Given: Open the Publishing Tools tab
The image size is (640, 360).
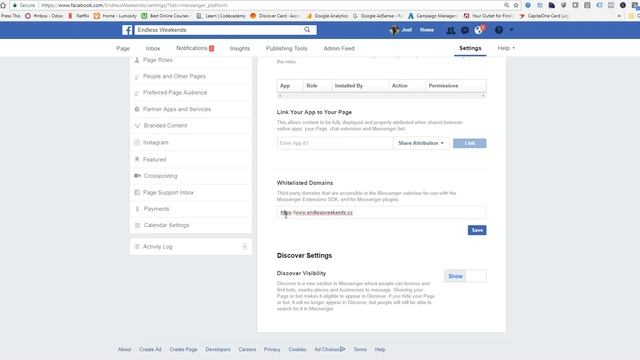Looking at the screenshot, I should [287, 48].
